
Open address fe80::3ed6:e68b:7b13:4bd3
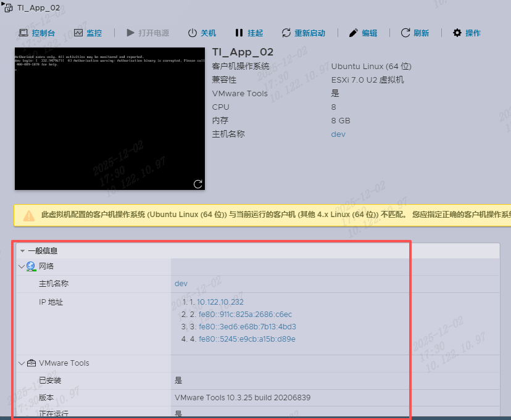[x=247, y=326]
